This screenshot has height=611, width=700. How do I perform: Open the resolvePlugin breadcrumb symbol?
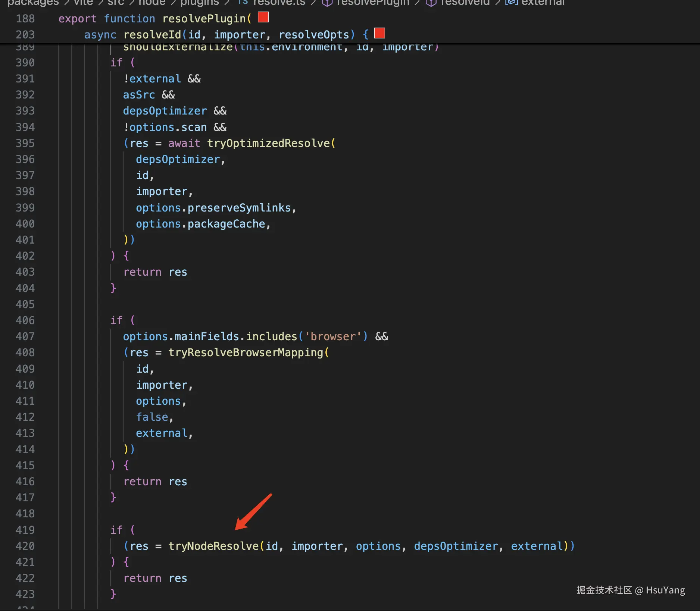[x=372, y=3]
